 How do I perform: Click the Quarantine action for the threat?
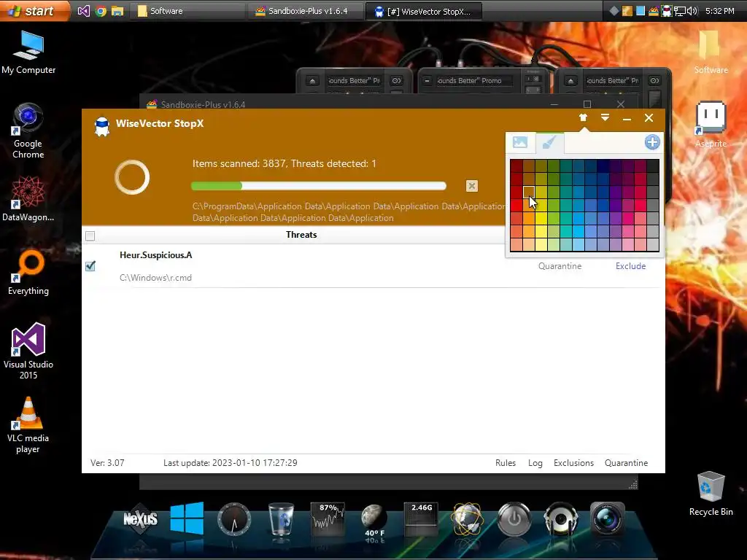click(x=560, y=266)
